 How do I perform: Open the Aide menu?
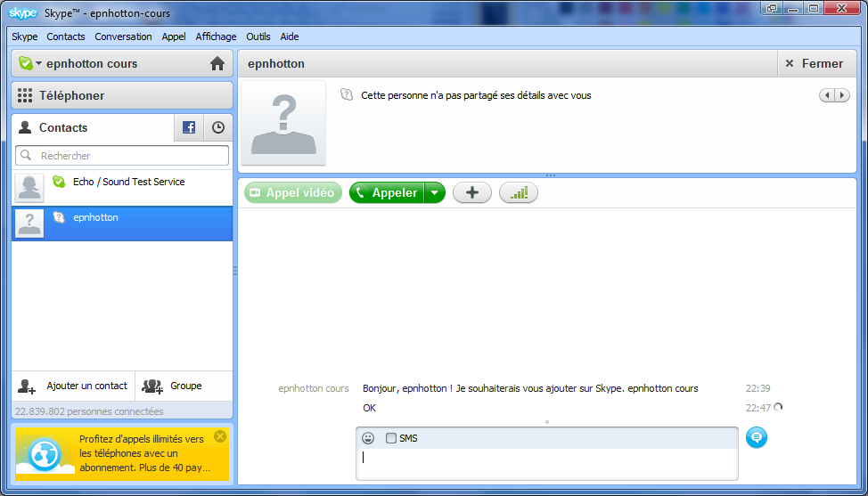[290, 37]
